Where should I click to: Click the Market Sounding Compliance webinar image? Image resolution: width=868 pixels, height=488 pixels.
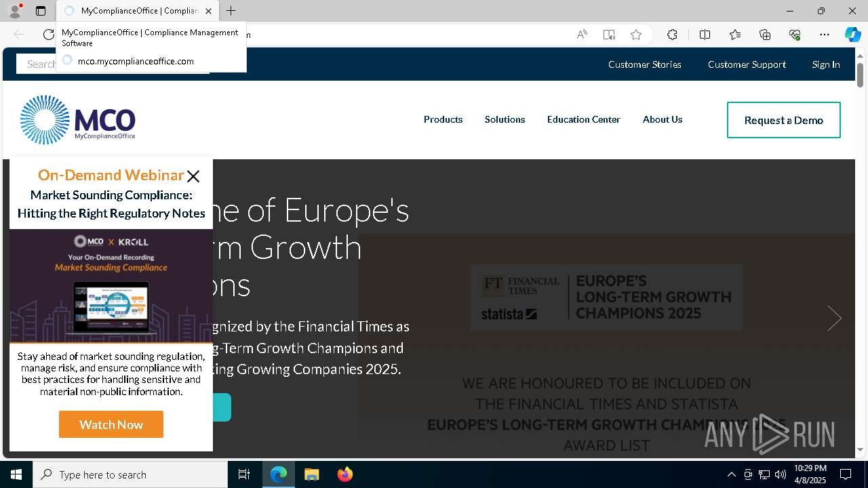111,286
